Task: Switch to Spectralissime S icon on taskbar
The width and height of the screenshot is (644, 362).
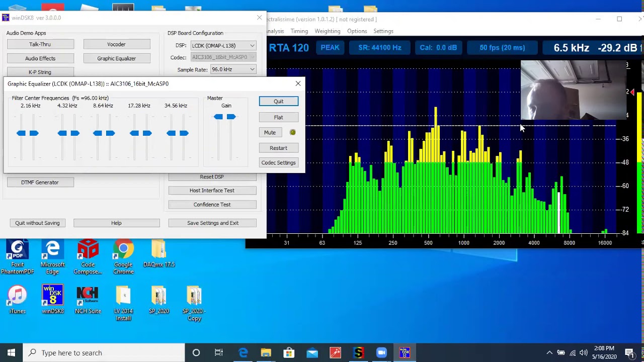Action: (x=358, y=352)
